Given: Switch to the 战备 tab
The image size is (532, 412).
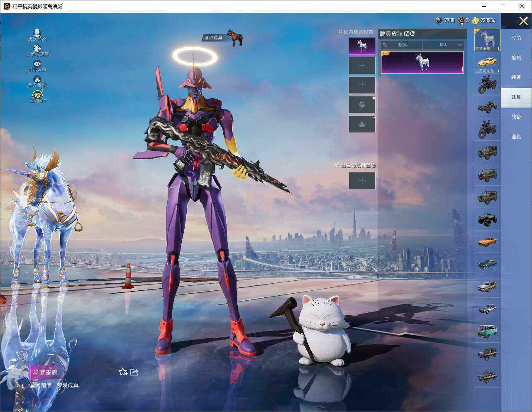Looking at the screenshot, I should [516, 117].
